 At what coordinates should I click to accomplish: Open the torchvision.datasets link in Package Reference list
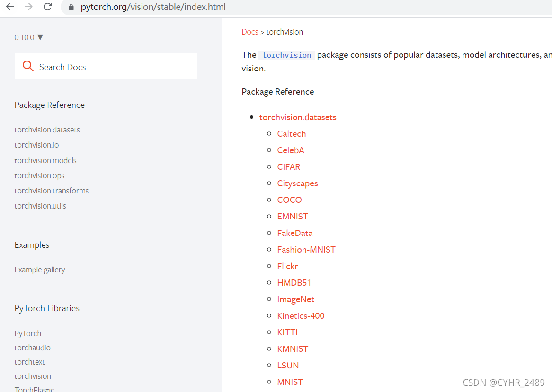[x=298, y=117]
